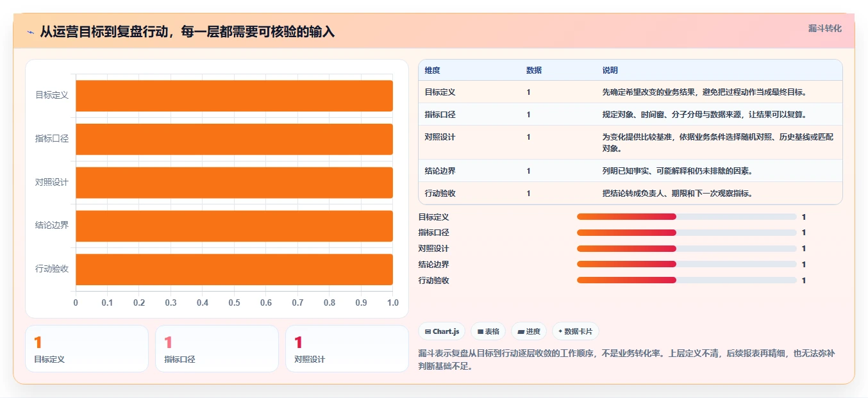Click the 行动验收 progress bar
Image resolution: width=868 pixels, height=398 pixels.
point(687,280)
